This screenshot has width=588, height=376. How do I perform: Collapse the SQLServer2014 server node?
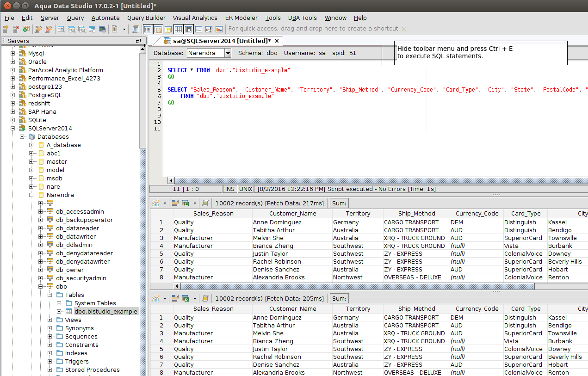click(13, 129)
